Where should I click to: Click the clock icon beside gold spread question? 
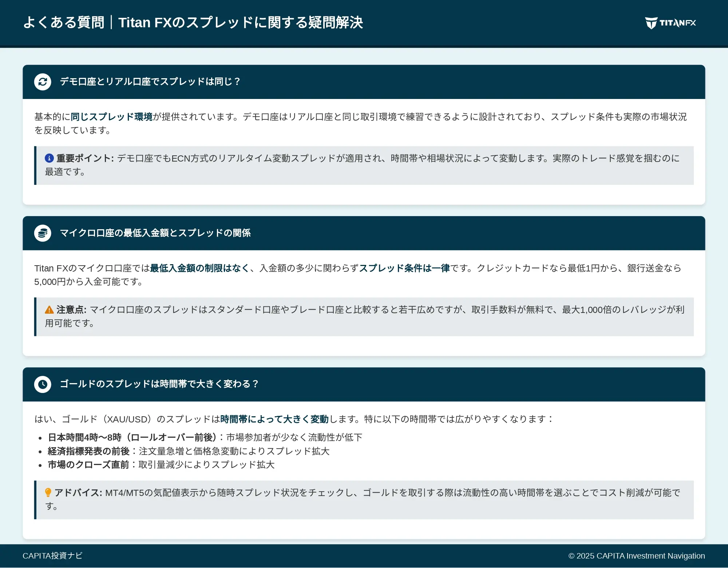[43, 385]
